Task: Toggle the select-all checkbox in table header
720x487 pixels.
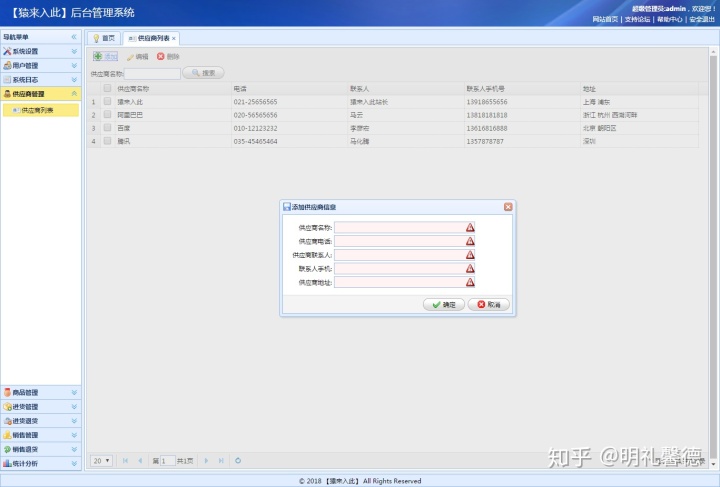Action: coord(107,88)
